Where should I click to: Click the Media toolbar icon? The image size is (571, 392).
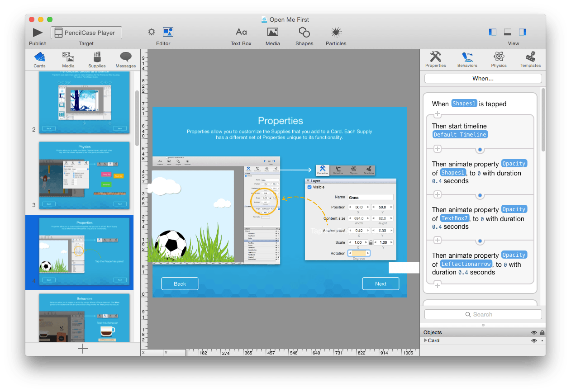click(x=273, y=32)
